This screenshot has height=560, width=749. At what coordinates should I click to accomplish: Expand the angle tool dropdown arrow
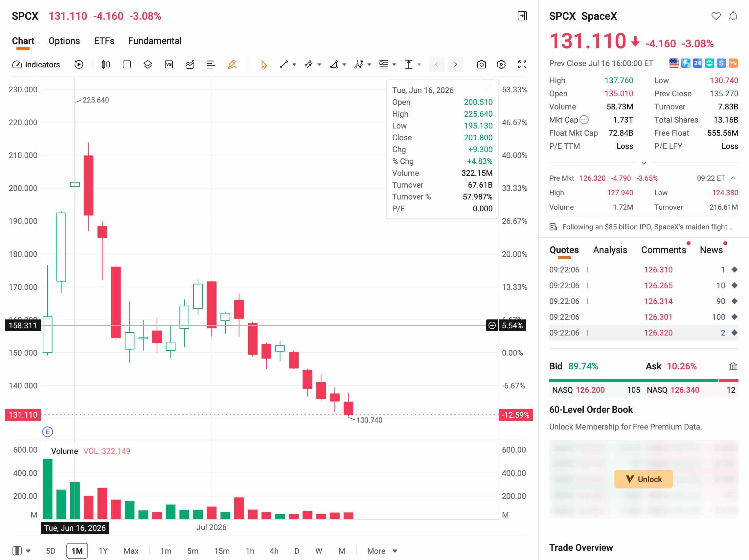(344, 65)
